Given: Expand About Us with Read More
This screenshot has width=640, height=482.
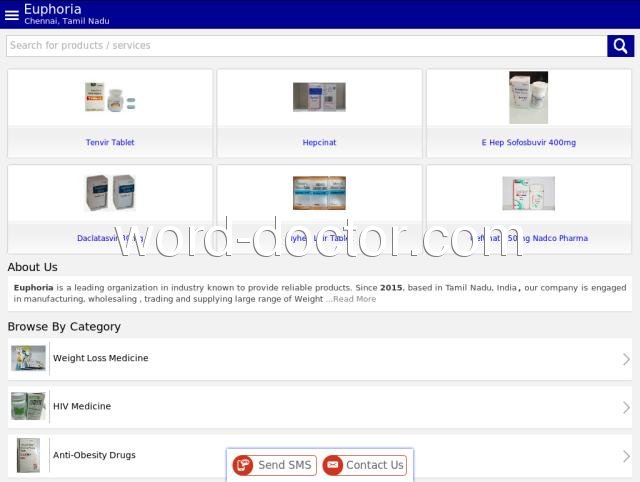Looking at the screenshot, I should [x=354, y=299].
